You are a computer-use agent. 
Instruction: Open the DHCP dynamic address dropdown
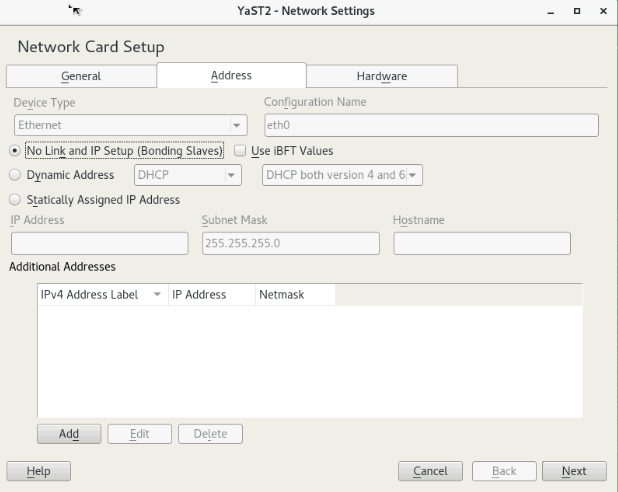point(188,175)
